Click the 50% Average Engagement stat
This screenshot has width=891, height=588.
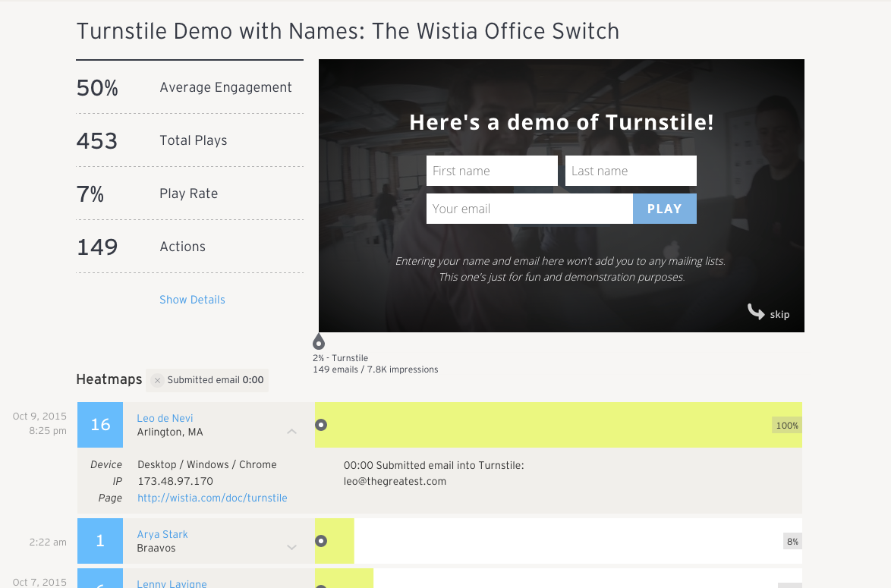point(190,87)
